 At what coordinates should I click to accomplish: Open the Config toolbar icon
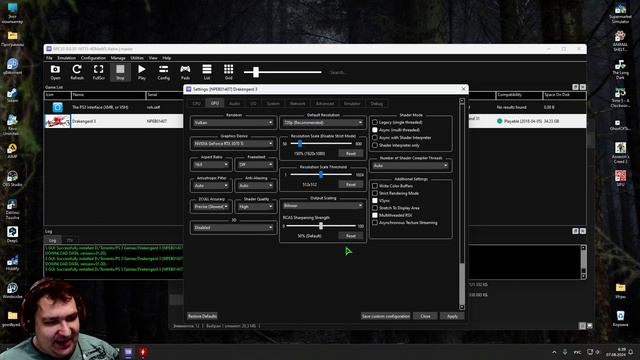click(163, 72)
